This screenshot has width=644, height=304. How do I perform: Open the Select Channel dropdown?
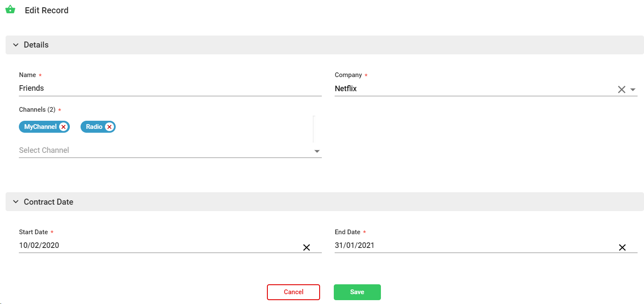click(317, 151)
